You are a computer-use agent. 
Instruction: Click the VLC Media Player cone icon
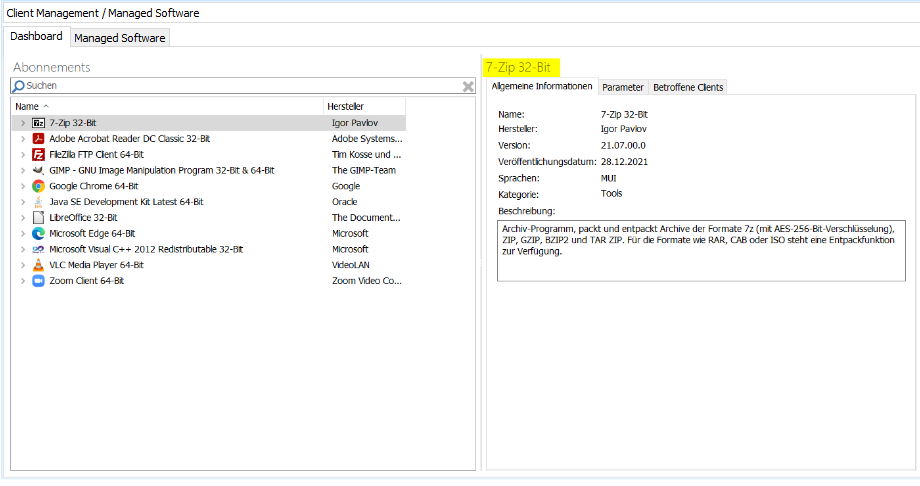point(38,265)
